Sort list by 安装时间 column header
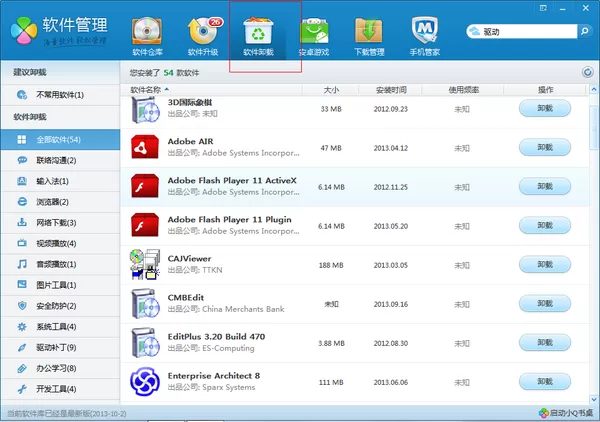The height and width of the screenshot is (422, 600). point(391,90)
